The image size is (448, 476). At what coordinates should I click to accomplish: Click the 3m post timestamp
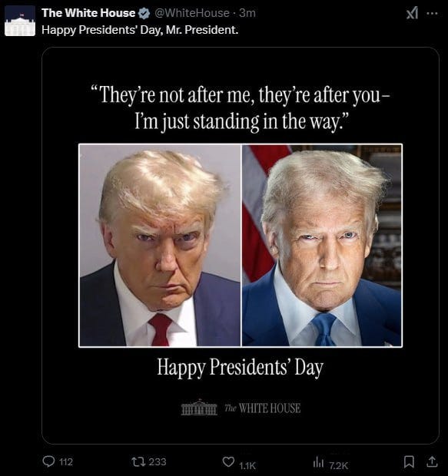pos(247,13)
